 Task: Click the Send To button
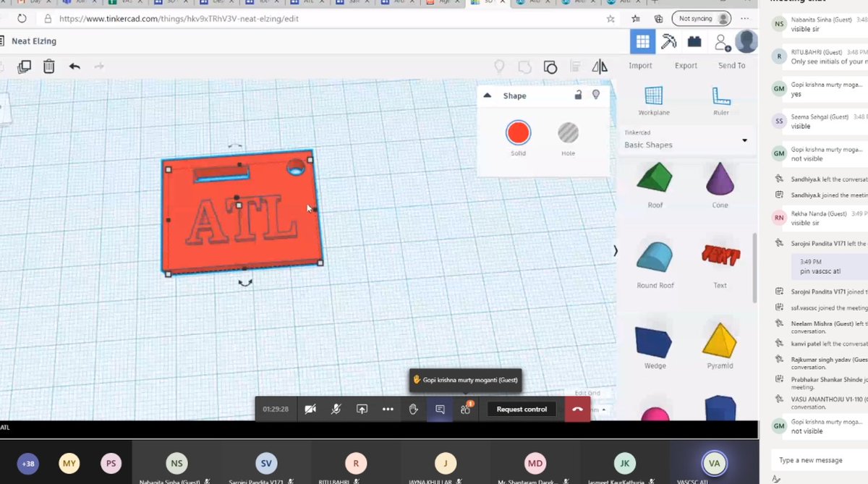731,66
